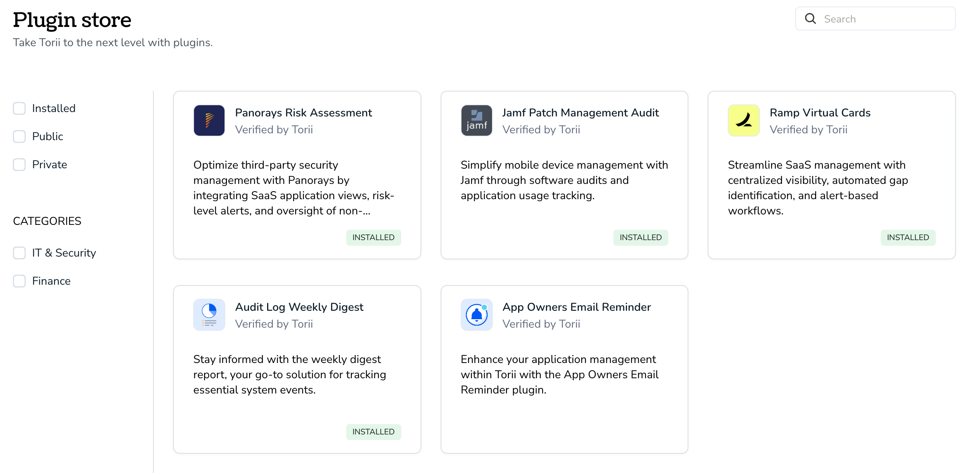
Task: Click the 'Private' filter label
Action: [x=49, y=165]
